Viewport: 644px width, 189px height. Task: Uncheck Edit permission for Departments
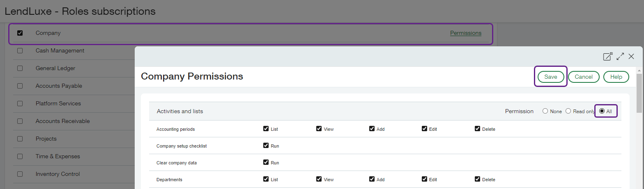pos(424,179)
